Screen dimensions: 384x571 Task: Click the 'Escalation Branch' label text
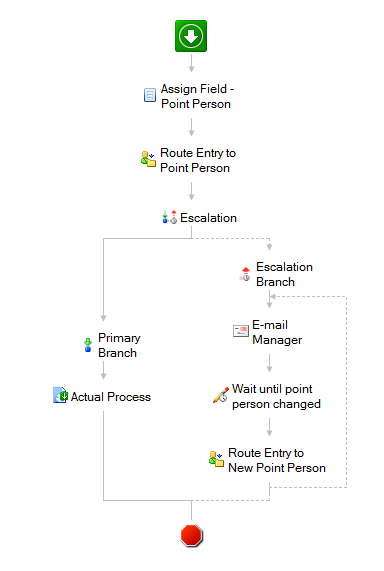click(x=284, y=274)
